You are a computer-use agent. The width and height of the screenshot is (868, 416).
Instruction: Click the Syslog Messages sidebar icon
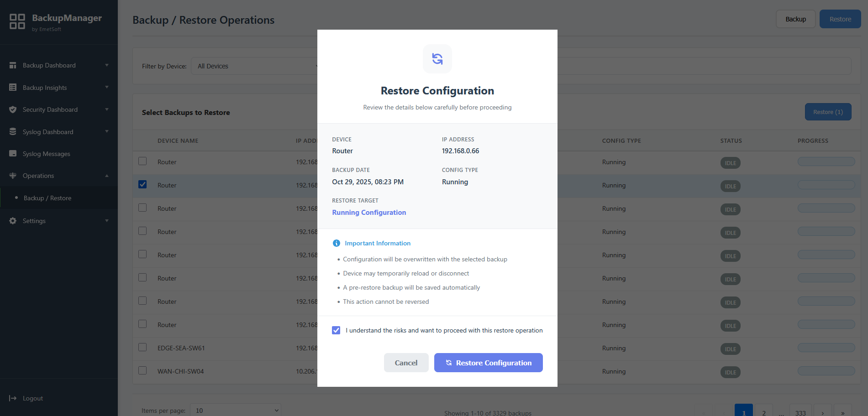click(13, 154)
